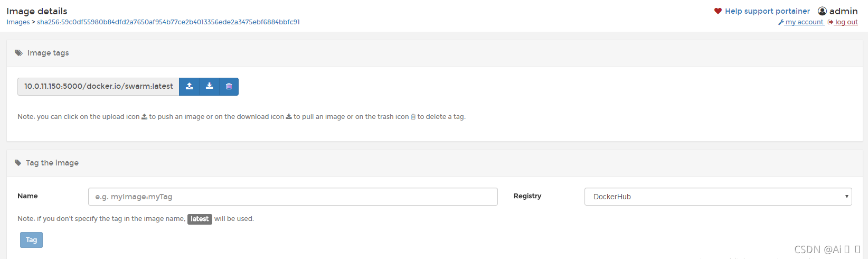Screen dimensions: 868x259
Task: Push the swarm:latest image with upload icon
Action: [x=189, y=87]
